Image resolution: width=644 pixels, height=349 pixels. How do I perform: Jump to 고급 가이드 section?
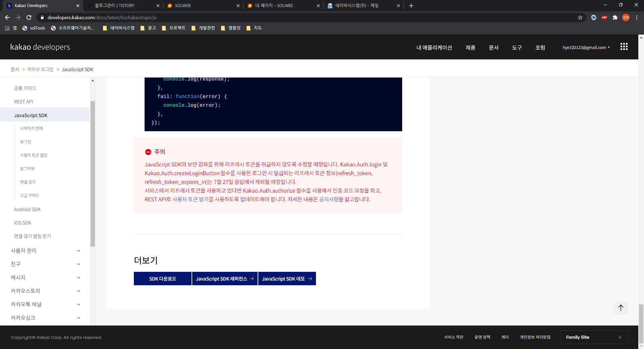click(x=30, y=195)
